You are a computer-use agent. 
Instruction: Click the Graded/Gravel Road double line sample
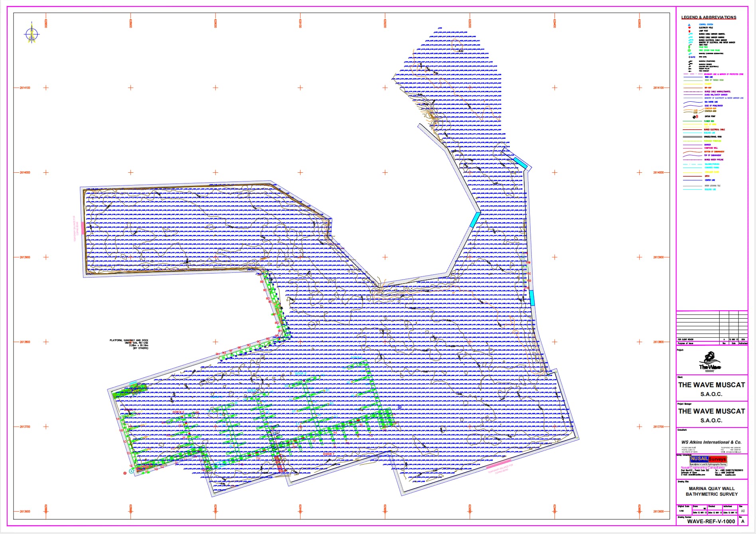click(x=693, y=137)
